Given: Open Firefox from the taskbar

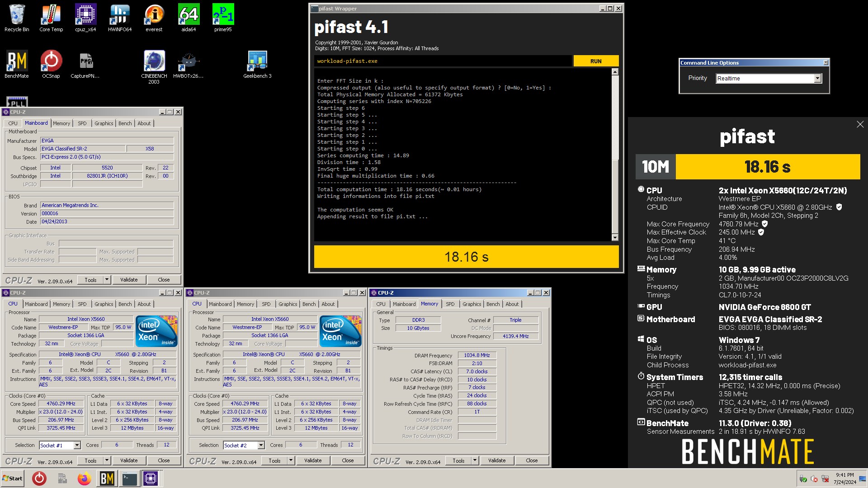Looking at the screenshot, I should click(x=84, y=479).
